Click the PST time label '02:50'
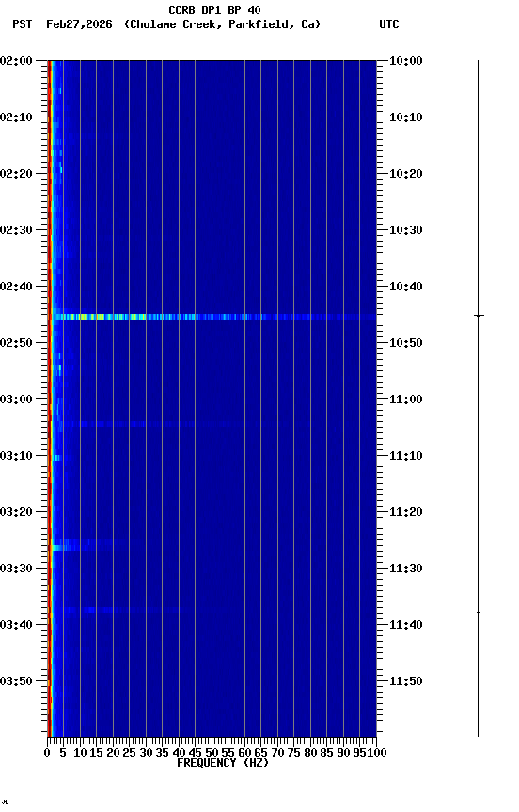519x812 pixels. [x=16, y=343]
